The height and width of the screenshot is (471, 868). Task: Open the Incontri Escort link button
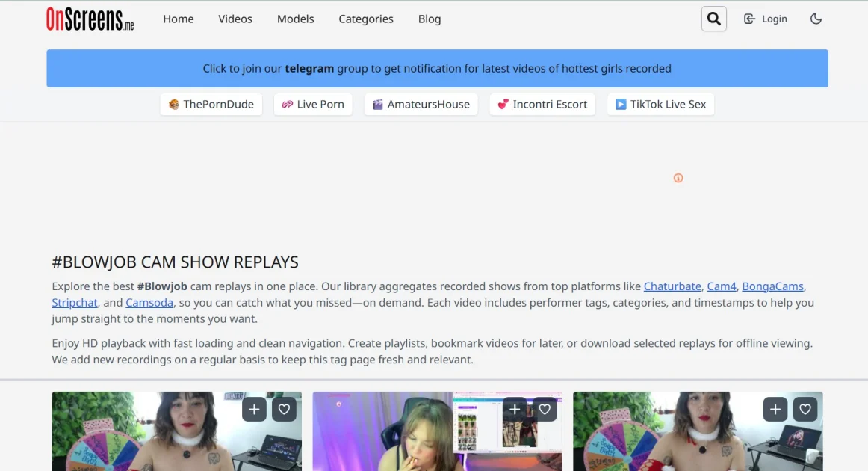(x=542, y=104)
